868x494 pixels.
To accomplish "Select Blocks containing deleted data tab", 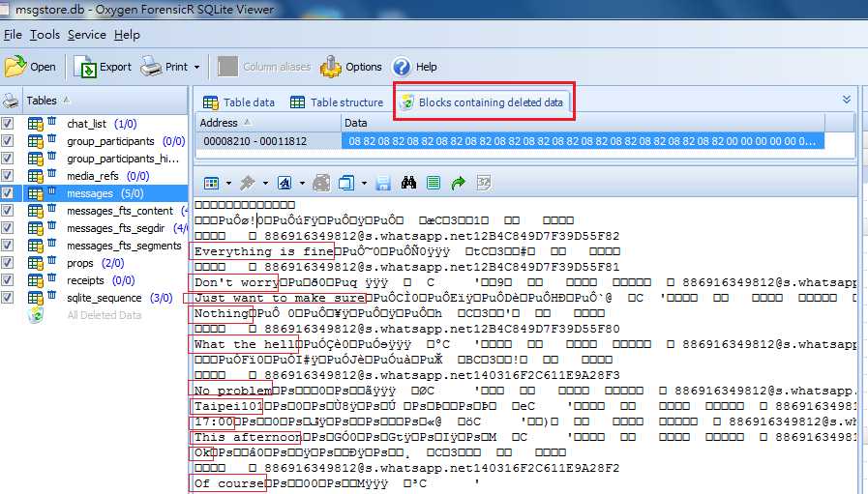I will tap(482, 102).
